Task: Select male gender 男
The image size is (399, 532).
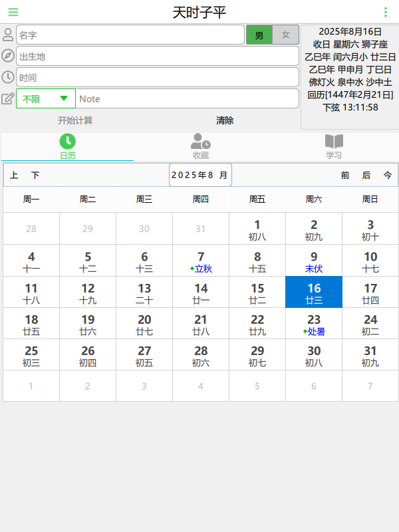Action: pyautogui.click(x=259, y=35)
